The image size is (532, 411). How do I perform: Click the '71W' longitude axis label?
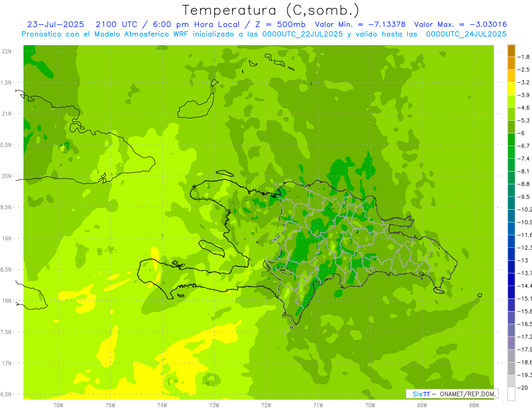point(318,405)
